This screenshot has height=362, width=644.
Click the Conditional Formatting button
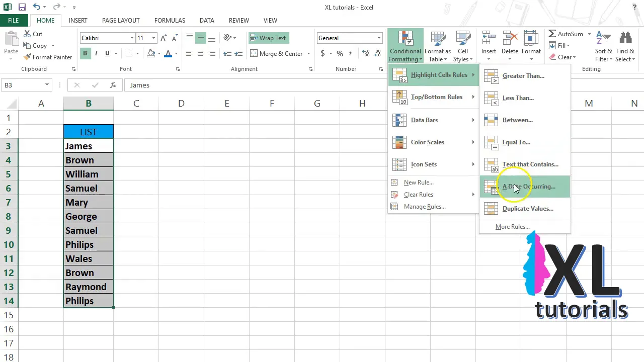tap(405, 46)
